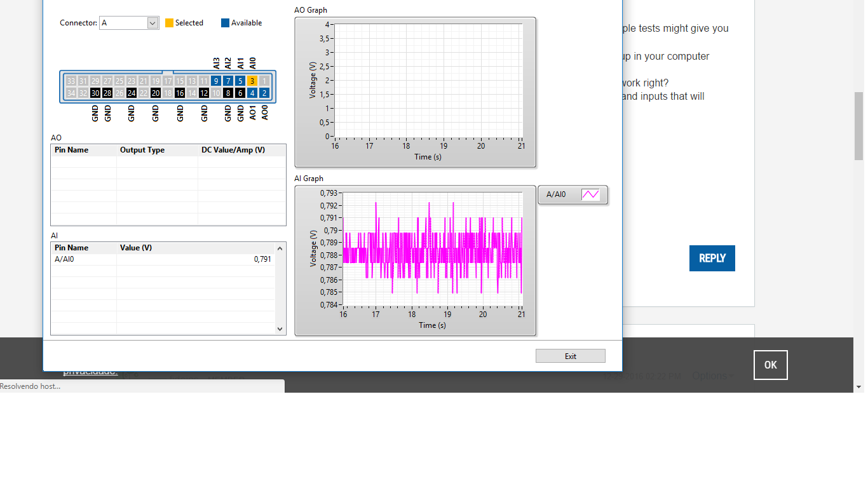Click the A/AI0 plot legend line swatch
868x488 pixels.
tap(590, 194)
